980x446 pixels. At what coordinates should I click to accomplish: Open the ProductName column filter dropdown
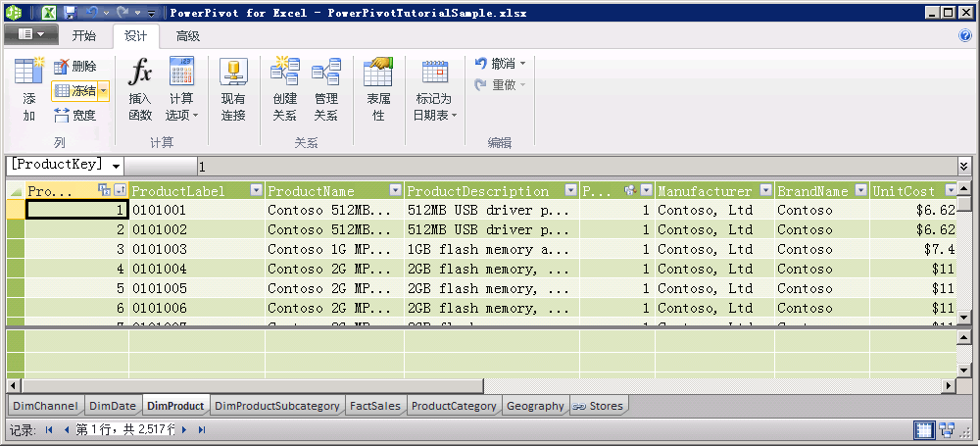pos(395,191)
